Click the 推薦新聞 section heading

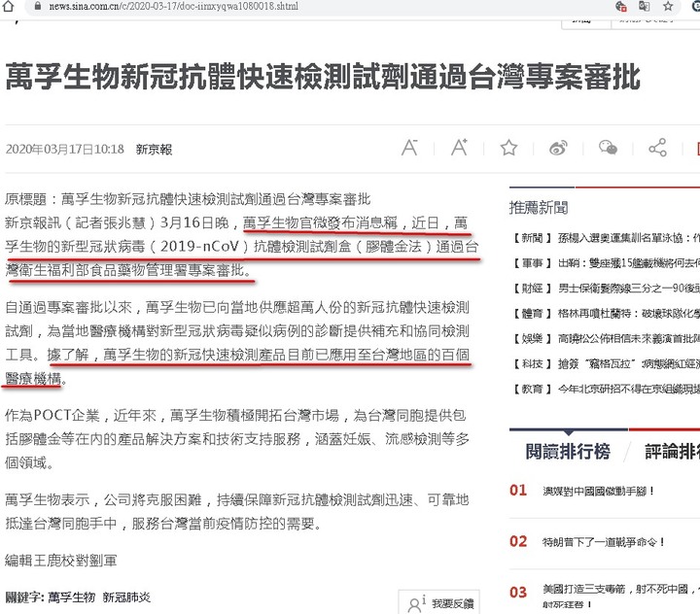(x=539, y=208)
